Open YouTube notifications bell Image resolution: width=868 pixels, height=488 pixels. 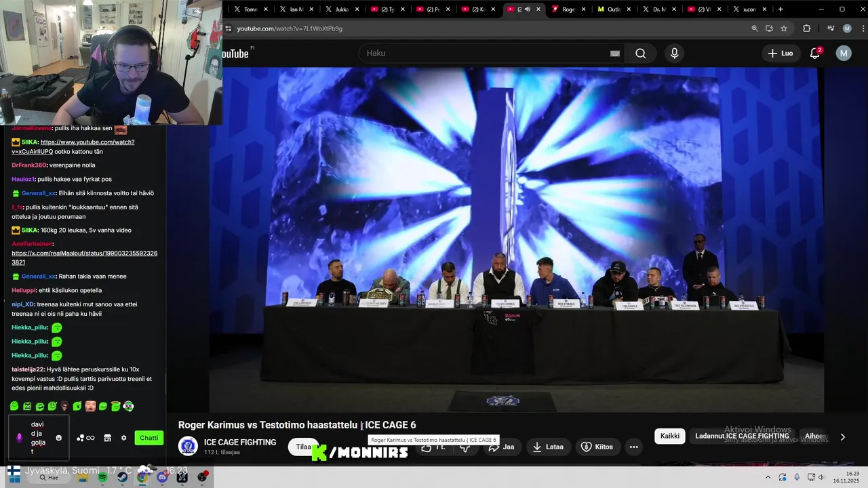(x=815, y=53)
